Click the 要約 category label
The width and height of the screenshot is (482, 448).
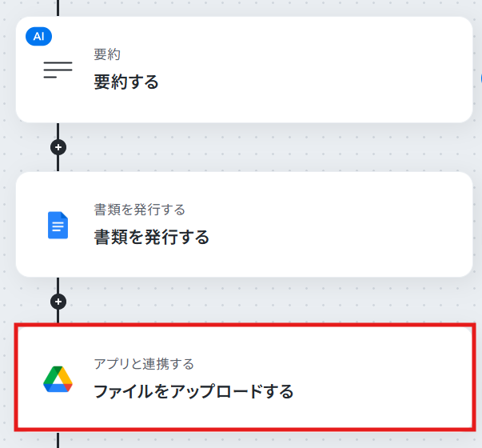(107, 54)
